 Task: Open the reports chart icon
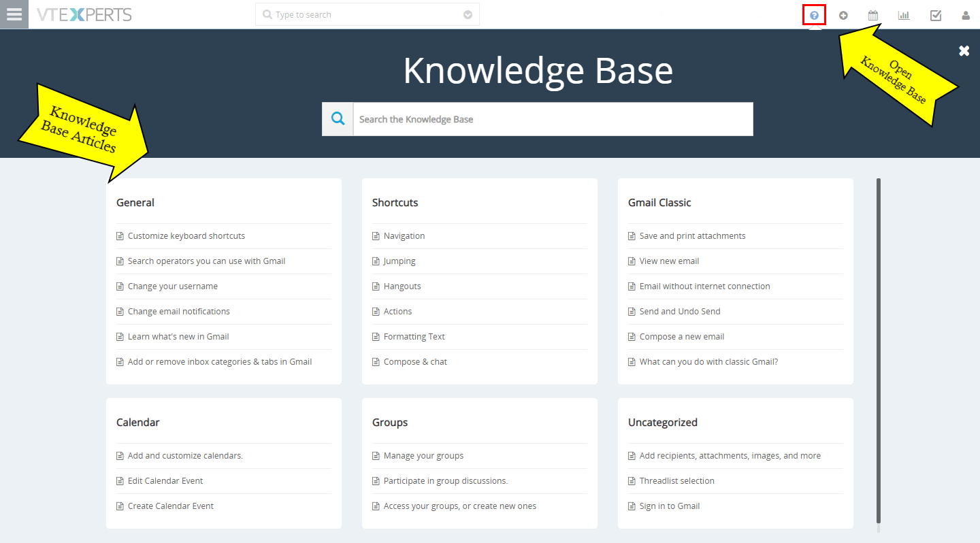[x=904, y=14]
